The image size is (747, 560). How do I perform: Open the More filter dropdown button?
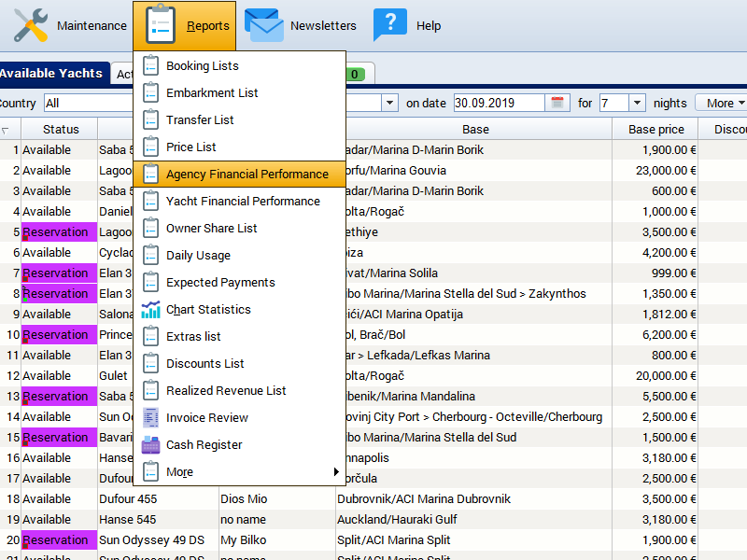(725, 103)
